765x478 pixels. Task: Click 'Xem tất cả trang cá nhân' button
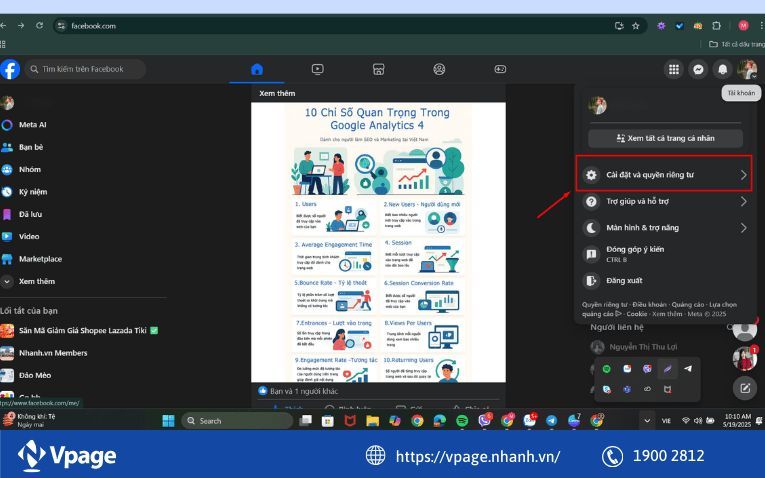coord(665,139)
